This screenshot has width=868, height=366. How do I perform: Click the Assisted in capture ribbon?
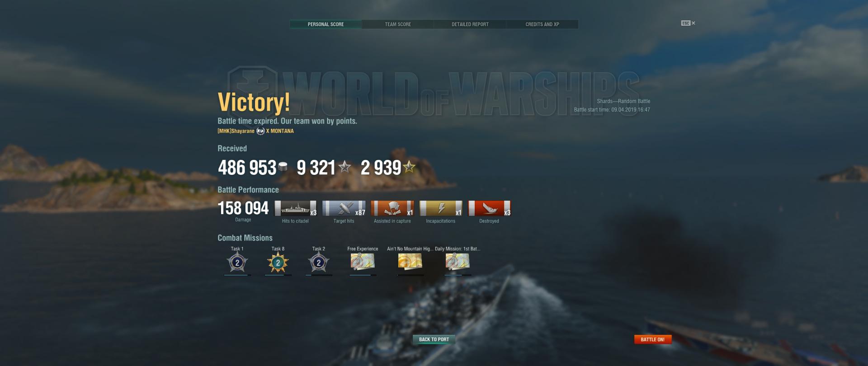point(392,208)
